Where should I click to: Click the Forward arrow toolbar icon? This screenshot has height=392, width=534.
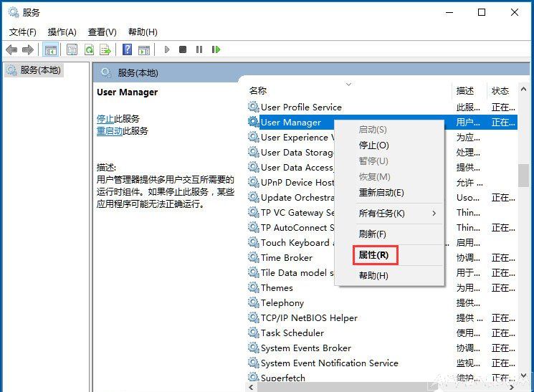click(x=28, y=49)
